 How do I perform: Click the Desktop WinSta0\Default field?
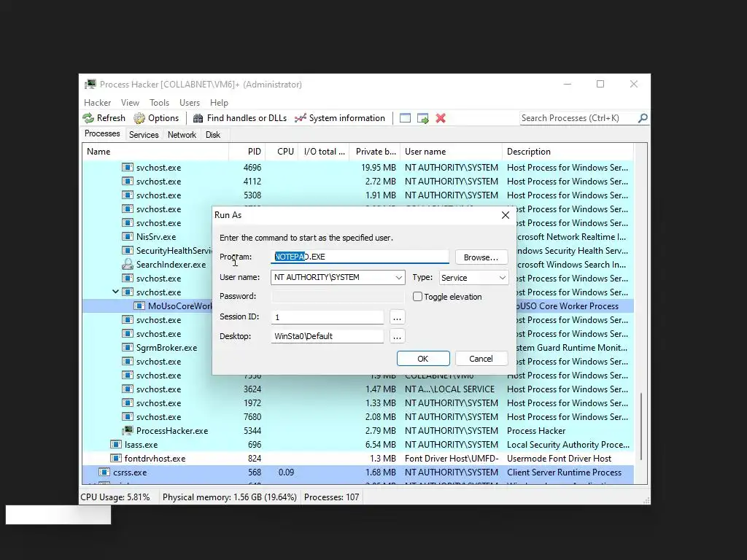click(x=328, y=336)
